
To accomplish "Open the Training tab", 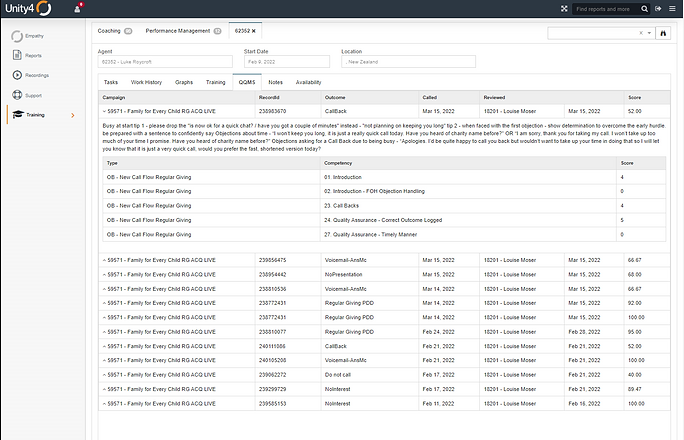I will 215,82.
